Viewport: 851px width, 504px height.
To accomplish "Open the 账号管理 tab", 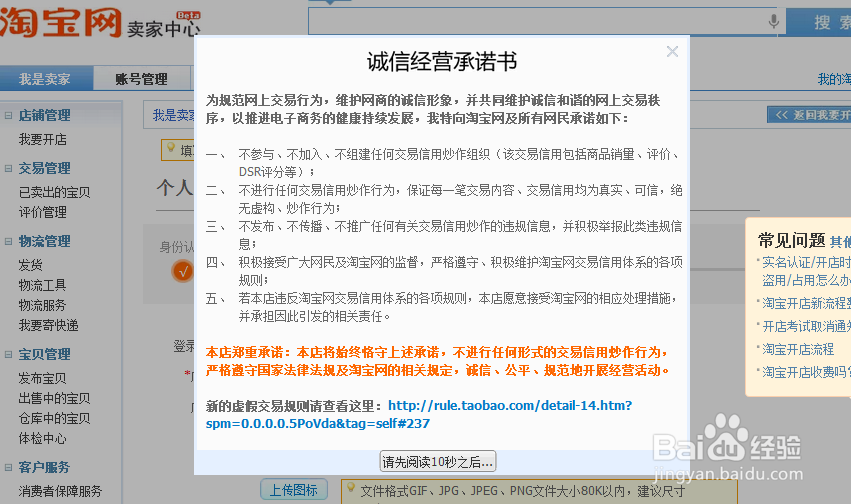I will click(x=141, y=79).
